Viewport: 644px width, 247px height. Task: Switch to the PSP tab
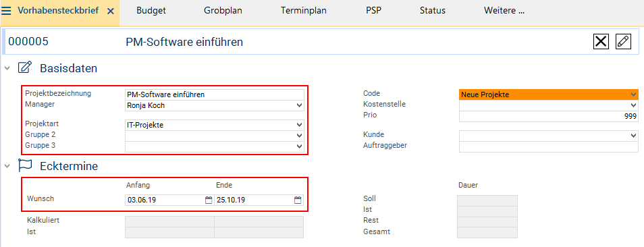tap(374, 11)
